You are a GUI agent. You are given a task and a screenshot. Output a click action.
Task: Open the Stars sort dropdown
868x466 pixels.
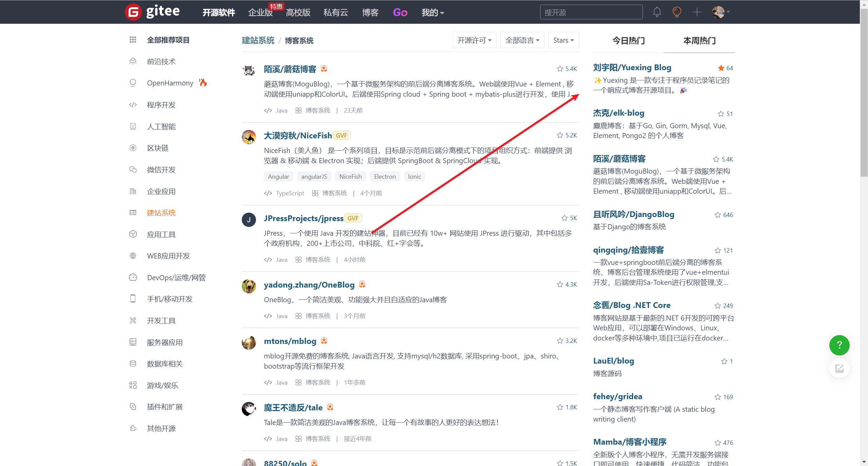pos(563,40)
